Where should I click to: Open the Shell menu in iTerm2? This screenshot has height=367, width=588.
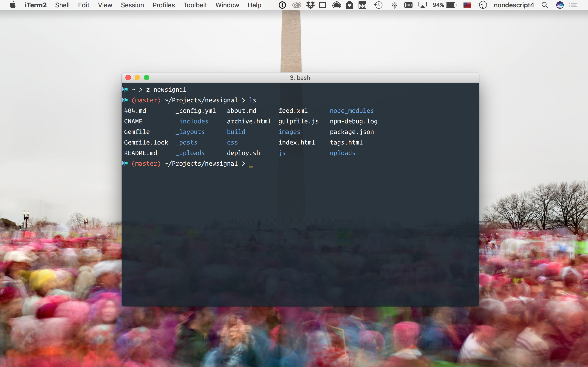coord(62,5)
